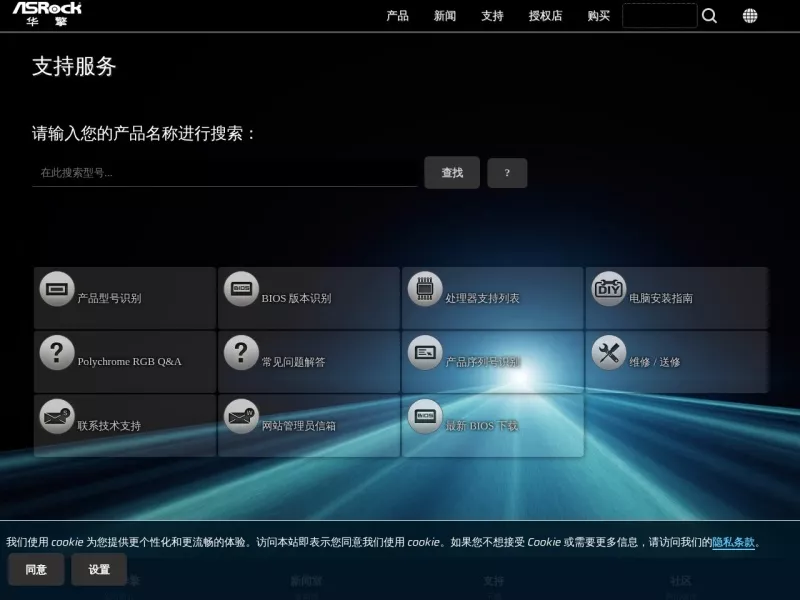Open the 常见问题解答 text link

pos(293,362)
